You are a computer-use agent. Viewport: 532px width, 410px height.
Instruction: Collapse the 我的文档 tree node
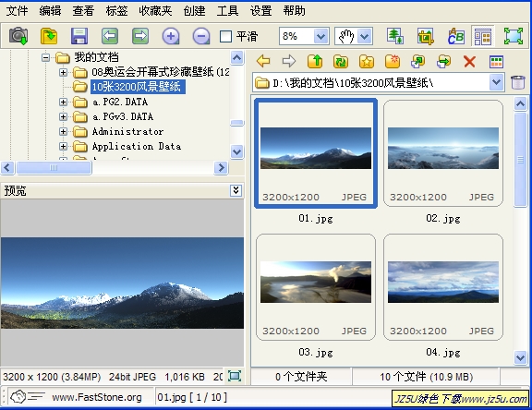pyautogui.click(x=45, y=57)
